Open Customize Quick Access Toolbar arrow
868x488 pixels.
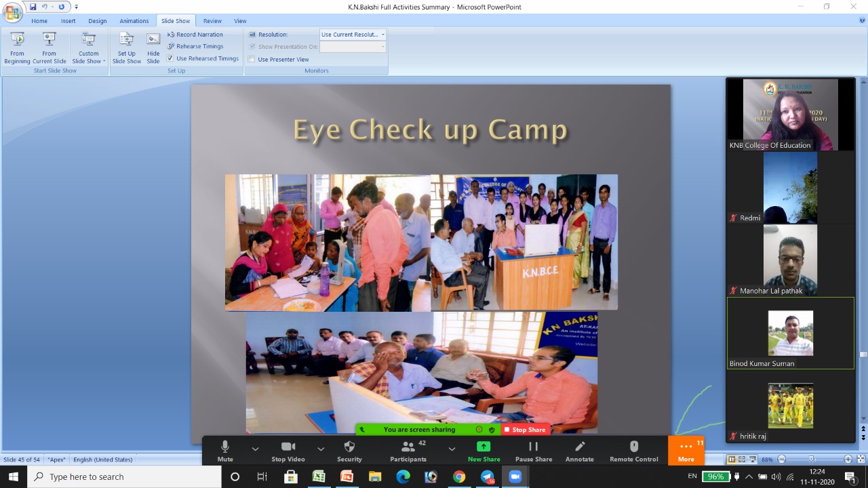tap(76, 7)
